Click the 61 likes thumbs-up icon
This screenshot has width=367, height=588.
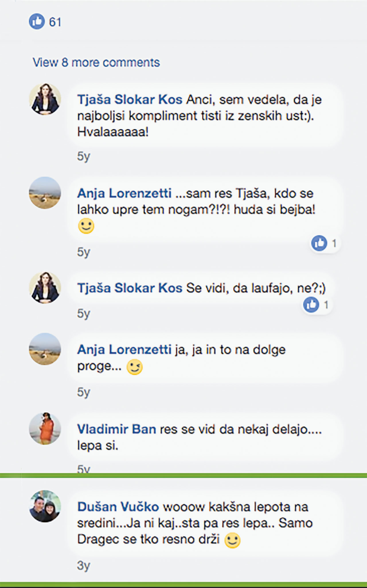click(37, 21)
